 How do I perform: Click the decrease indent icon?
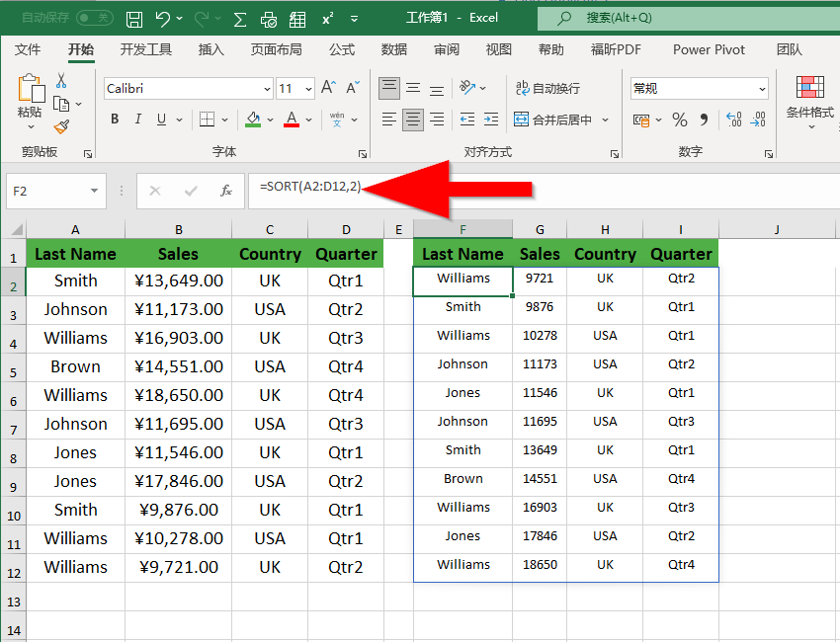click(x=467, y=119)
